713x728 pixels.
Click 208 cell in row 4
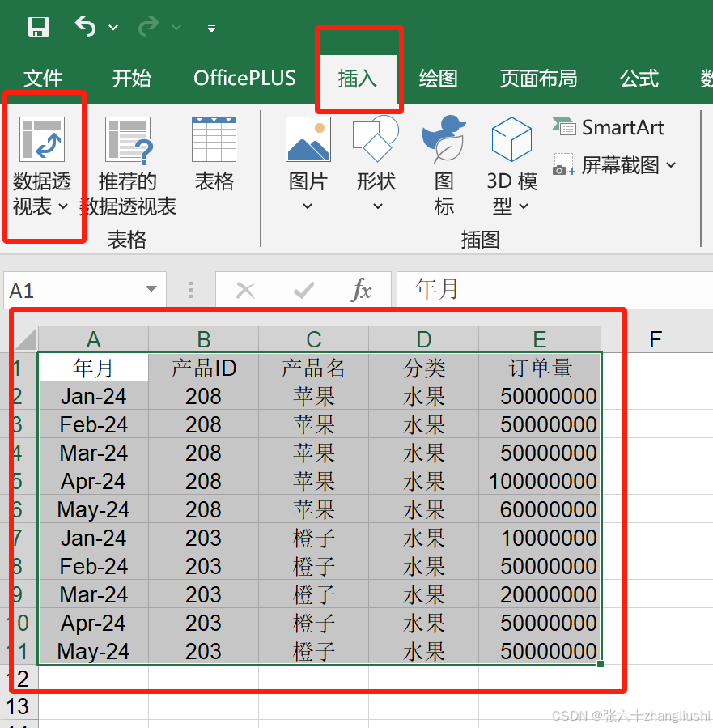click(x=204, y=453)
